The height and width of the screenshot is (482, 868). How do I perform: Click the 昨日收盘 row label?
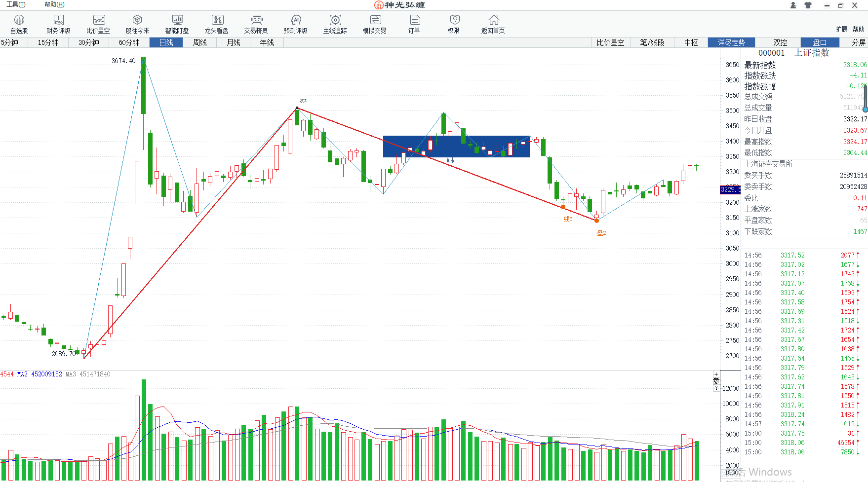pos(758,119)
